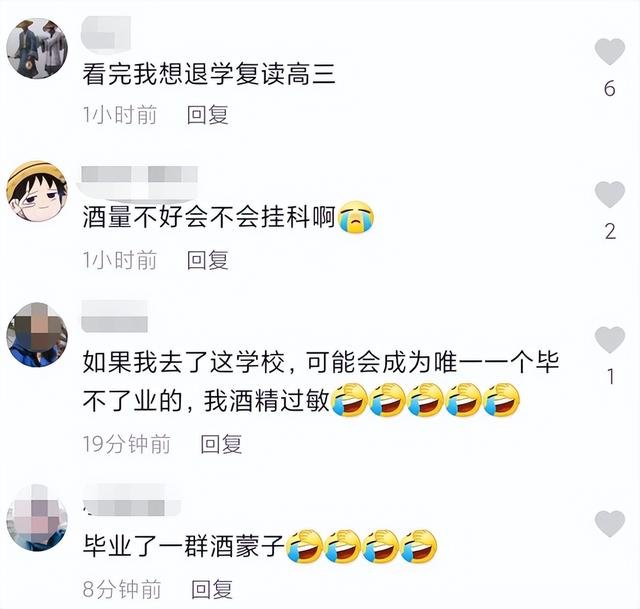Open the cartoon boy yellow-hat avatar
The width and height of the screenshot is (640, 609).
click(x=37, y=191)
